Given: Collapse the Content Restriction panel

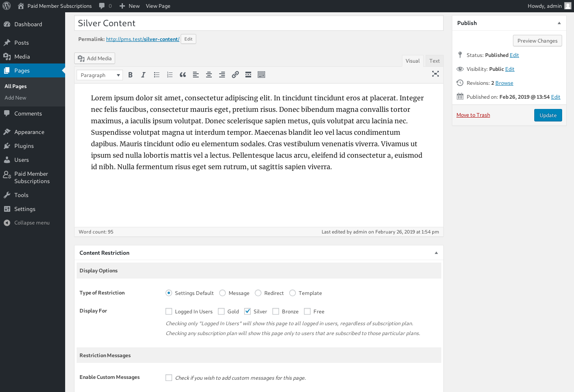Looking at the screenshot, I should tap(436, 253).
